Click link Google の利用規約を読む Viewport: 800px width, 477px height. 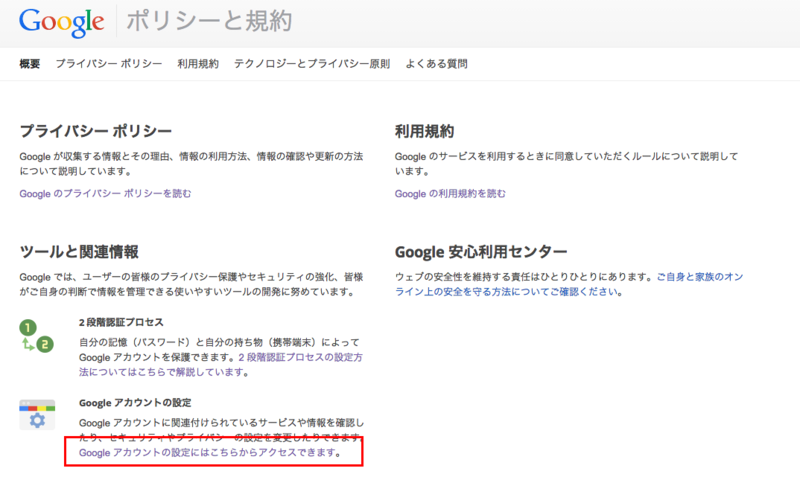coord(450,193)
